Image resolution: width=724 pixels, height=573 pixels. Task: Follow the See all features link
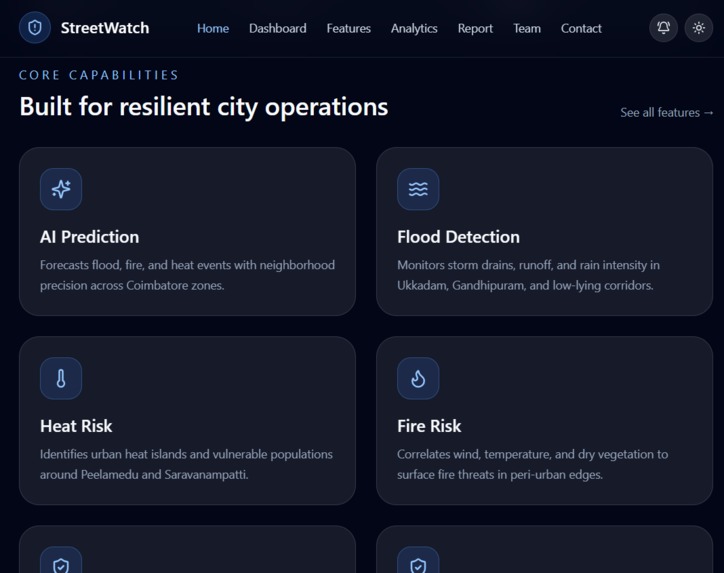667,112
